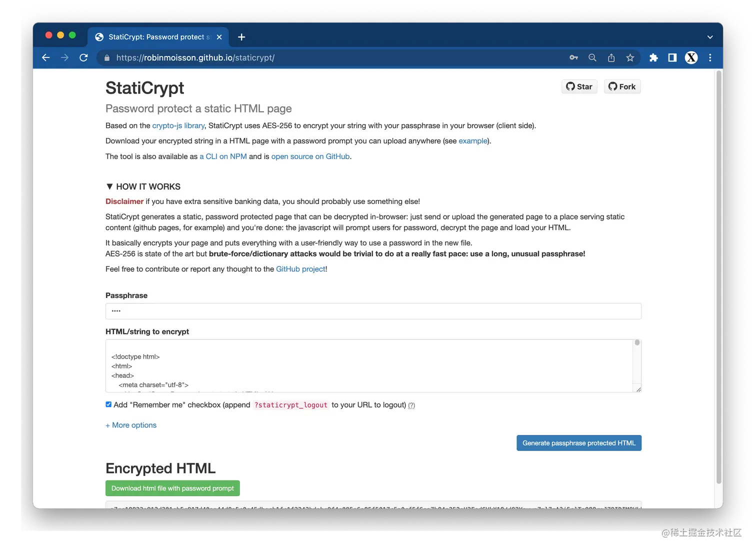Open the share icon next to the address bar
The width and height of the screenshot is (756, 552).
tap(611, 57)
